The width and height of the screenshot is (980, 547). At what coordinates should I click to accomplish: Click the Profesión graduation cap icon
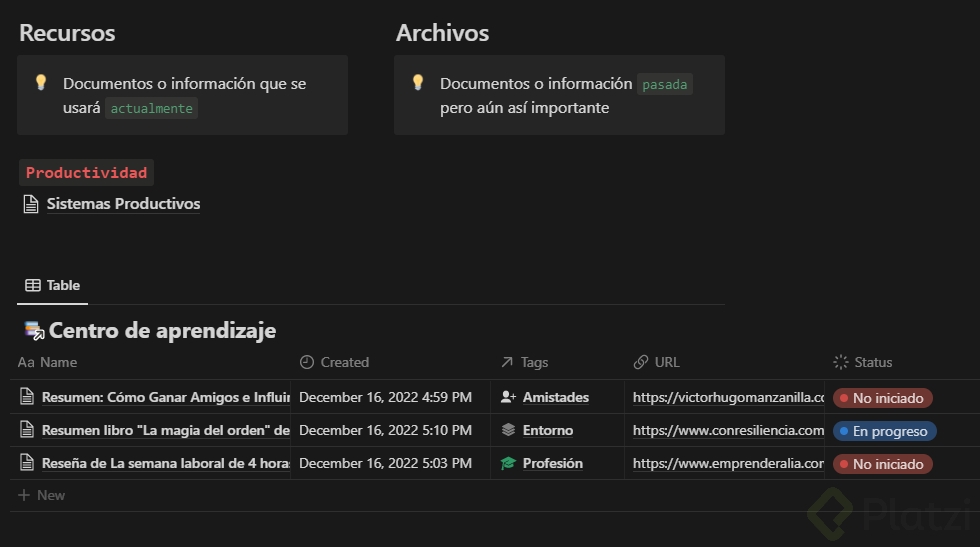pyautogui.click(x=508, y=463)
